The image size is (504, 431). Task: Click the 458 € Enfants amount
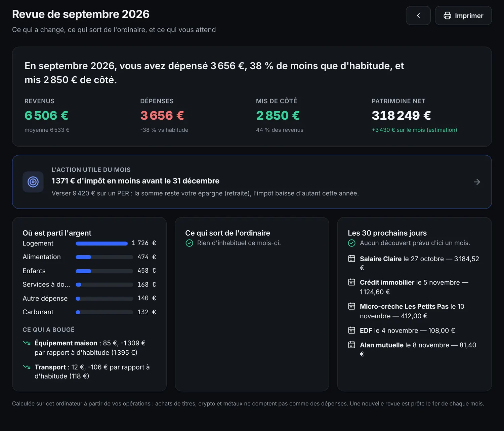coord(146,271)
